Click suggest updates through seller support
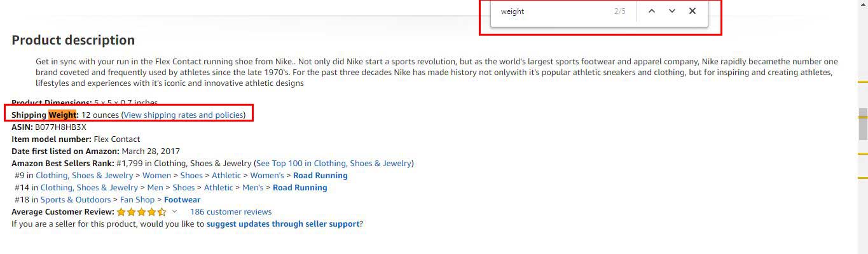 click(x=284, y=224)
